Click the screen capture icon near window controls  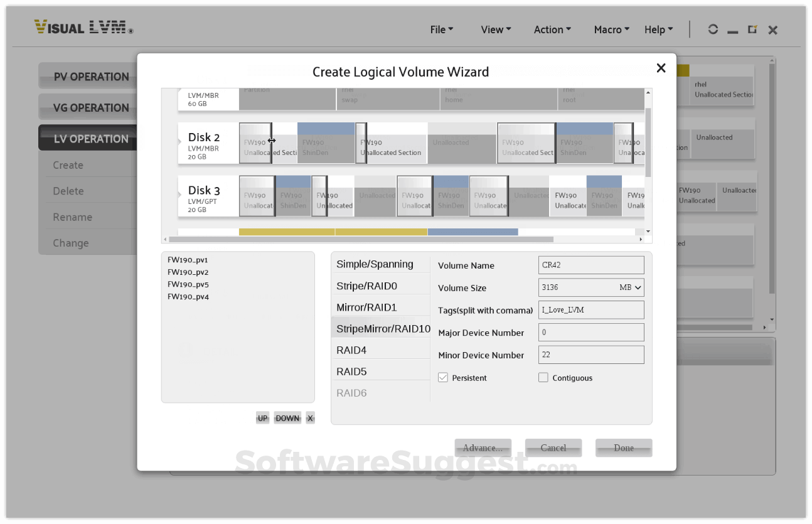pos(752,29)
